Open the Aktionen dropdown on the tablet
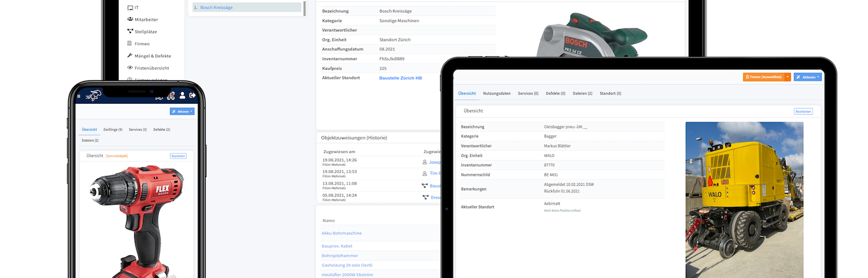The width and height of the screenshot is (868, 278). pos(807,77)
